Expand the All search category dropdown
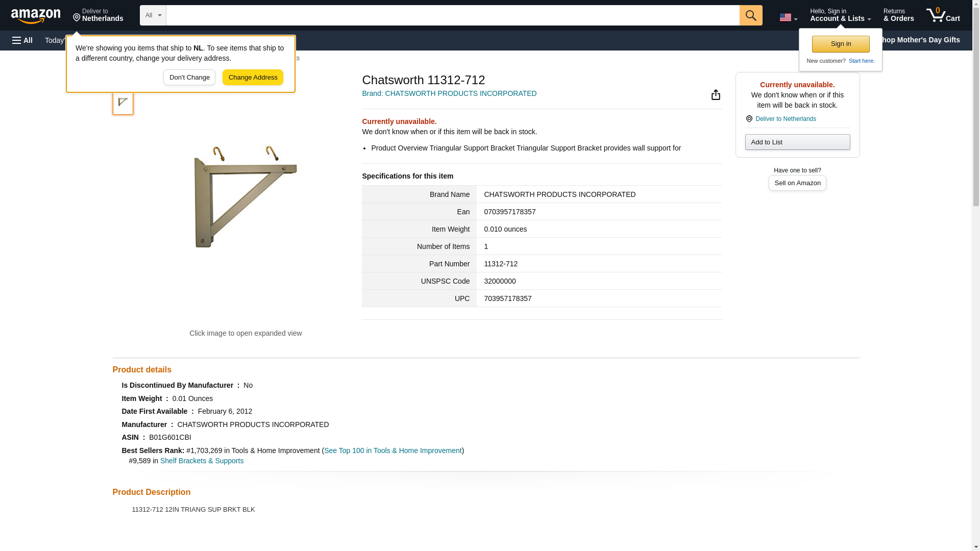The width and height of the screenshot is (980, 551). (153, 15)
